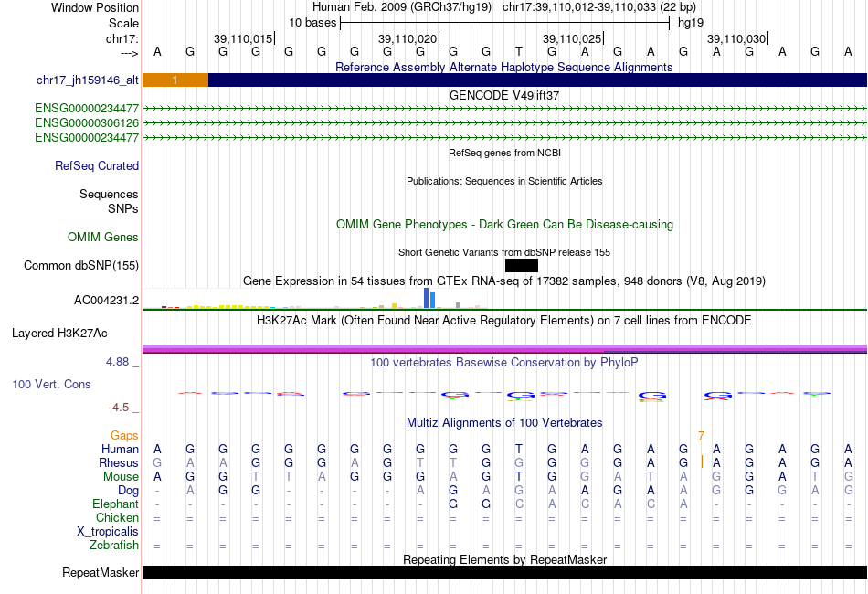This screenshot has width=868, height=594.
Task: Click the tall blue GTEx expression bars
Action: click(x=429, y=298)
